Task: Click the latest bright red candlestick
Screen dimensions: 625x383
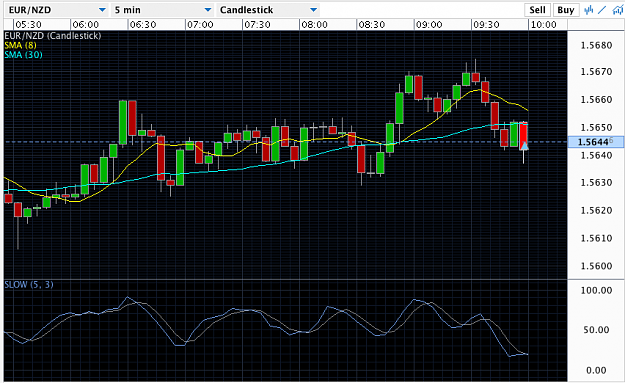Action: [x=523, y=136]
